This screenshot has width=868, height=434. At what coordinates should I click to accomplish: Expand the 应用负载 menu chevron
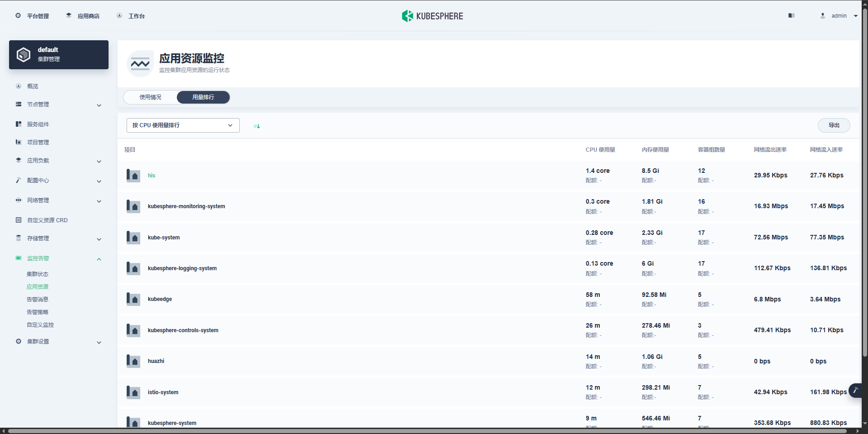[99, 162]
